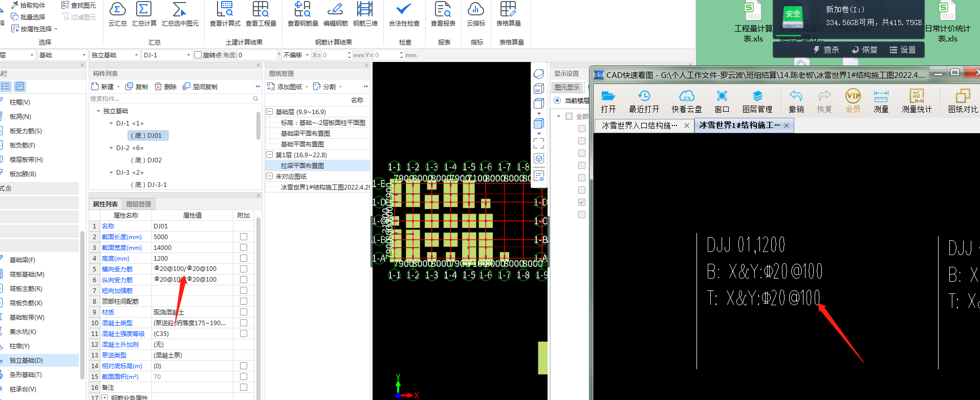
Task: Open 图层管理 layer manager in CAD viewer
Action: point(757,101)
